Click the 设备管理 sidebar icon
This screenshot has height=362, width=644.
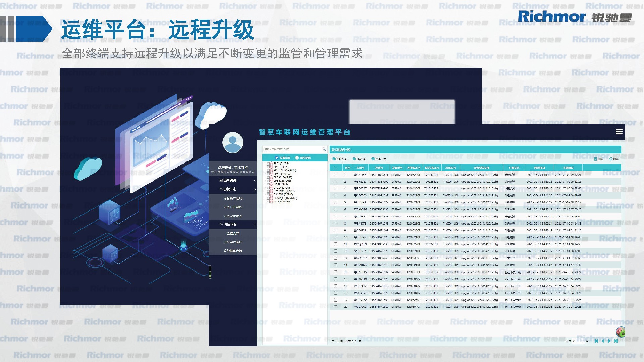[221, 224]
